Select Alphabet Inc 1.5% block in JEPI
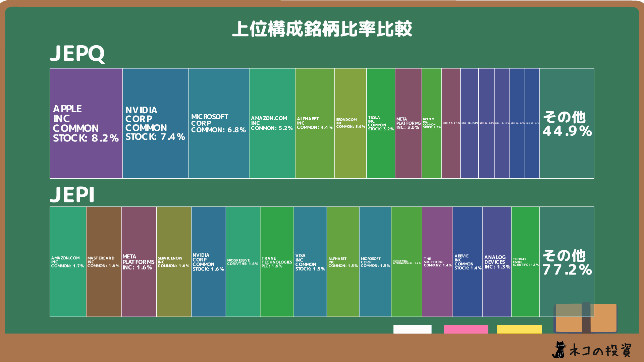 pos(343,262)
